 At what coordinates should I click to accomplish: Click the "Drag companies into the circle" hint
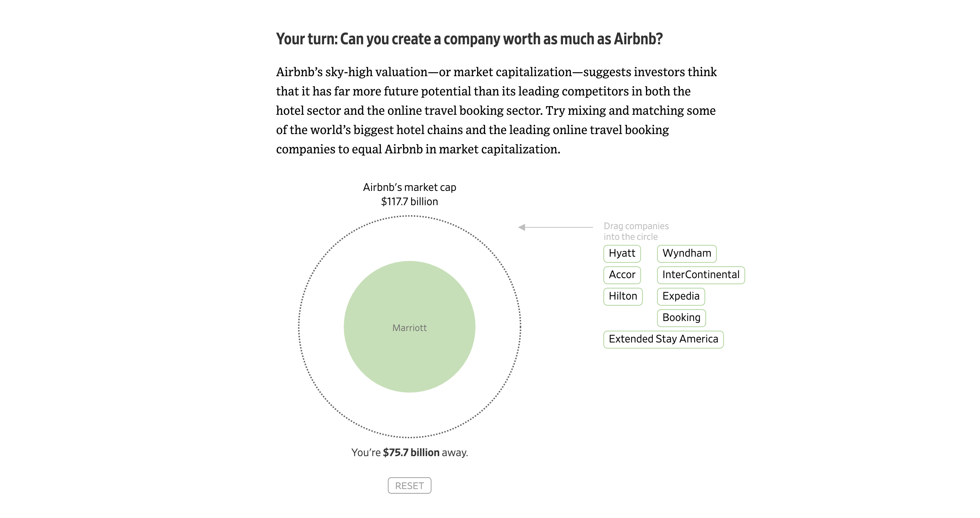click(636, 231)
